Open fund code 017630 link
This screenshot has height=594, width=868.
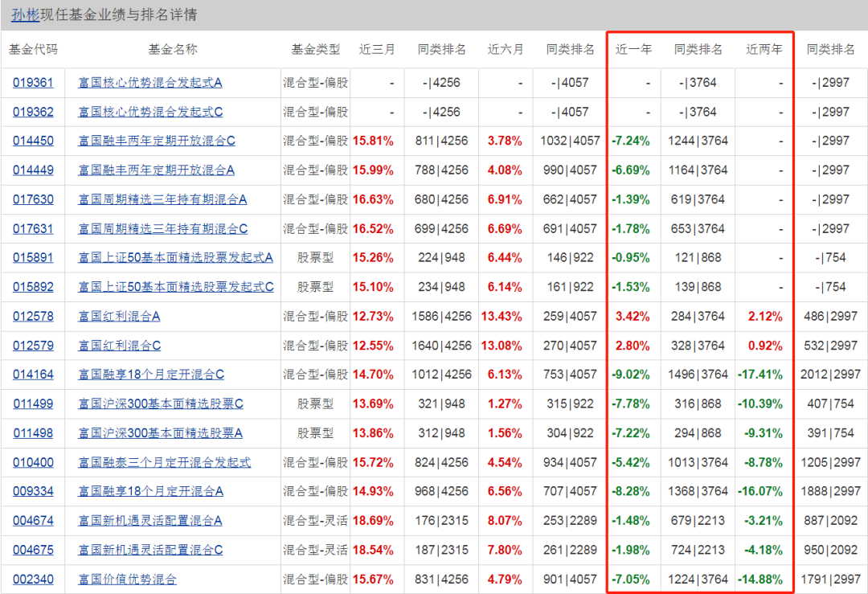coord(33,199)
